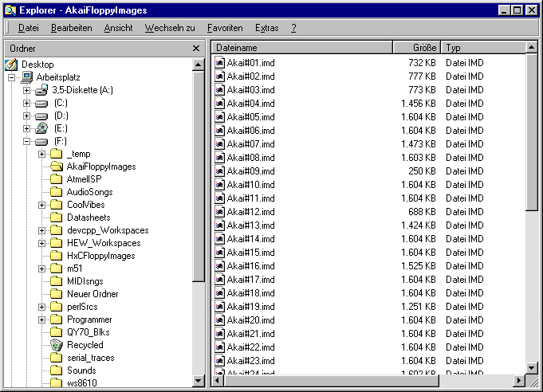543x392 pixels.
Task: Click file list scroll down arrow
Action: (x=532, y=367)
